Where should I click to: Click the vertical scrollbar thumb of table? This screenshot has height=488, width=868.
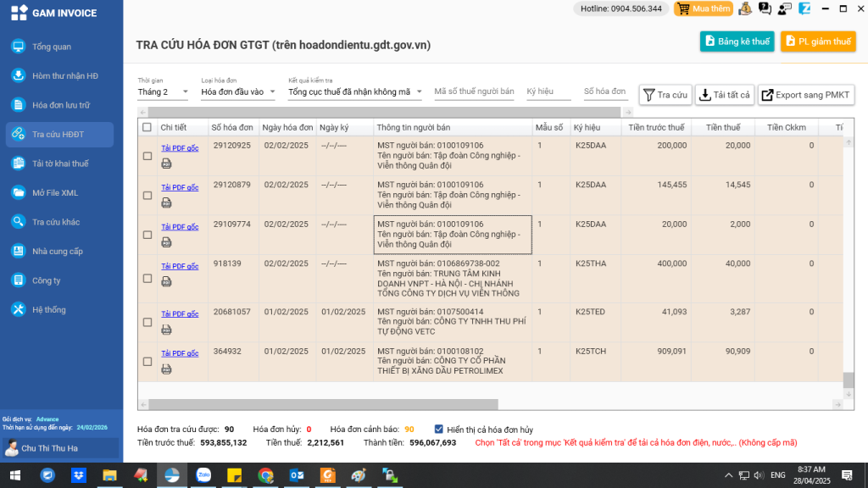tap(848, 380)
